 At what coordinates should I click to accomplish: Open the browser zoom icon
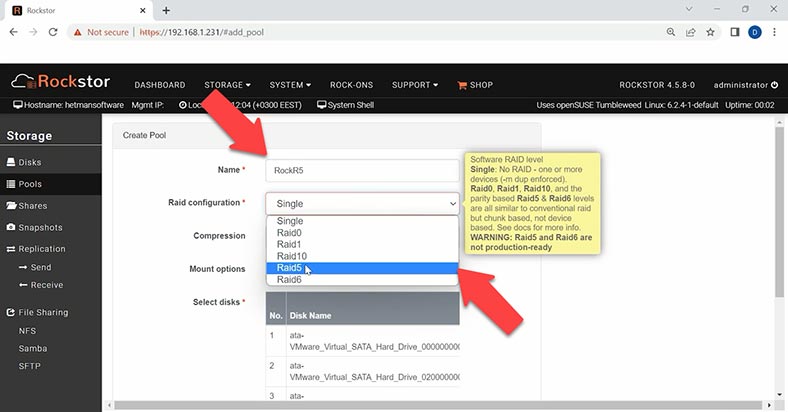point(671,32)
